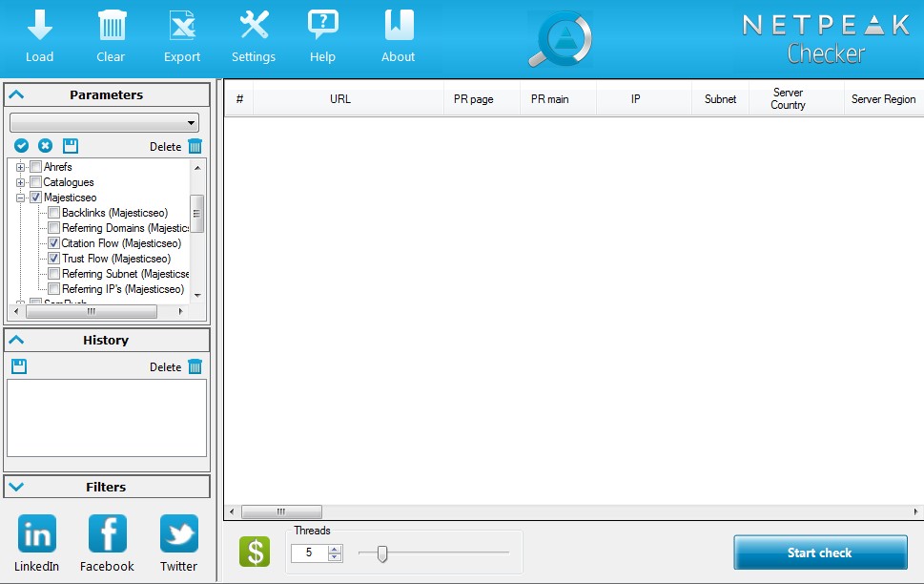
Task: Click the History Delete trash icon
Action: [x=195, y=366]
